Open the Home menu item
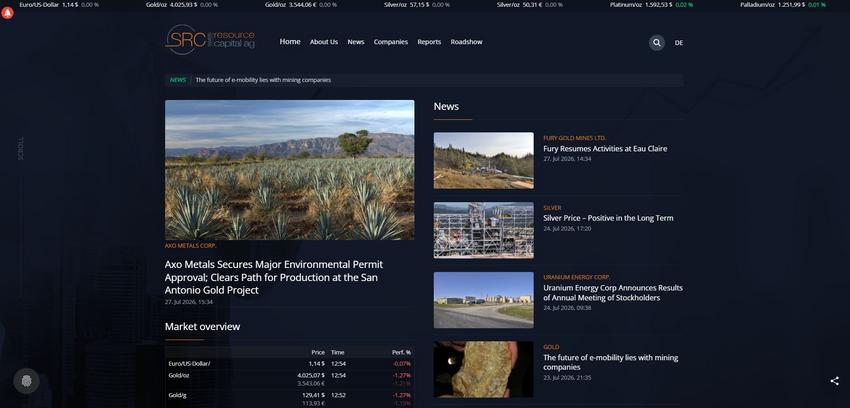Viewport: 850px width, 408px height. coord(290,42)
